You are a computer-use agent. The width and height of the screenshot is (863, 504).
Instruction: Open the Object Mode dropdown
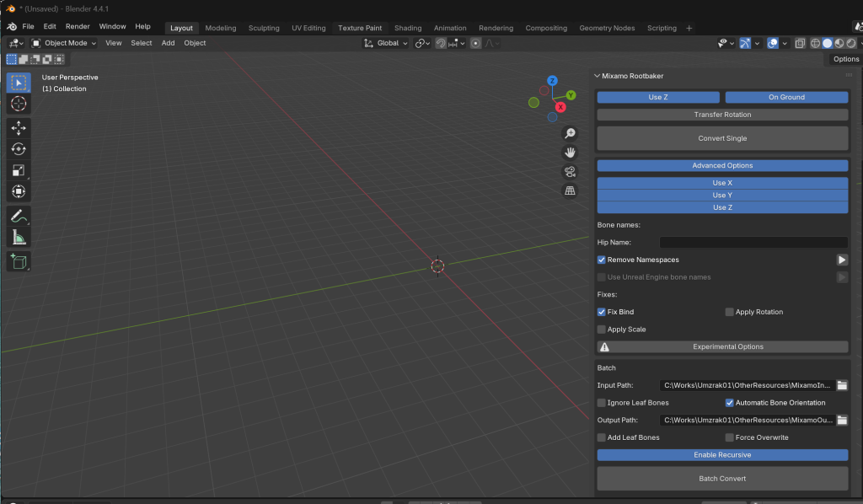tap(64, 43)
